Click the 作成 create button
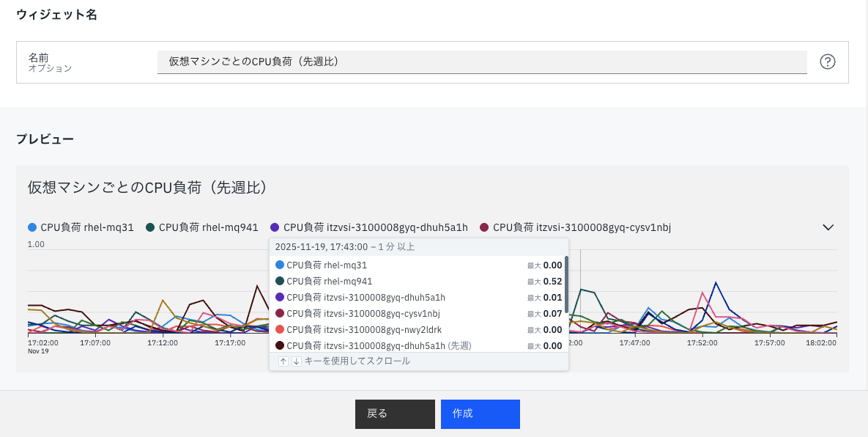 [x=480, y=414]
